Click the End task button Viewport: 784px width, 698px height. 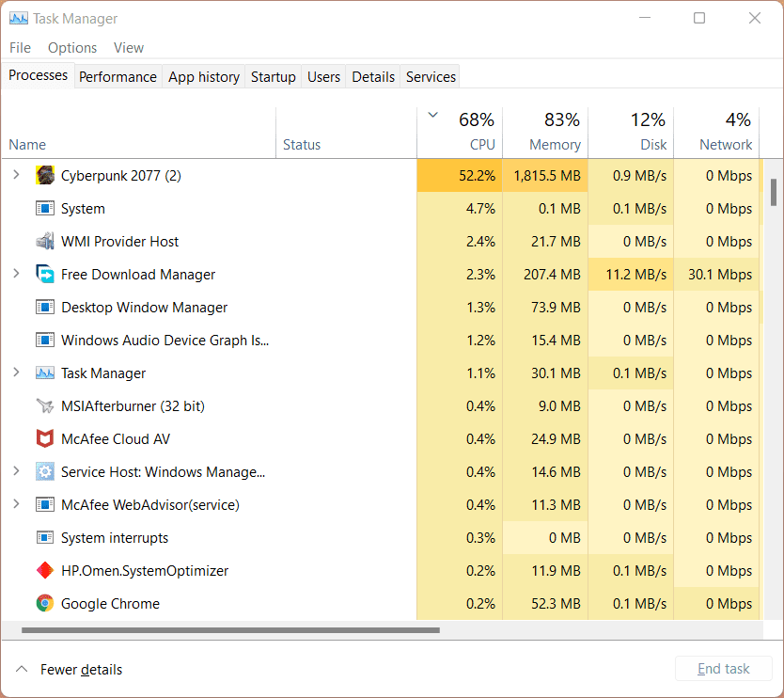[x=724, y=669]
